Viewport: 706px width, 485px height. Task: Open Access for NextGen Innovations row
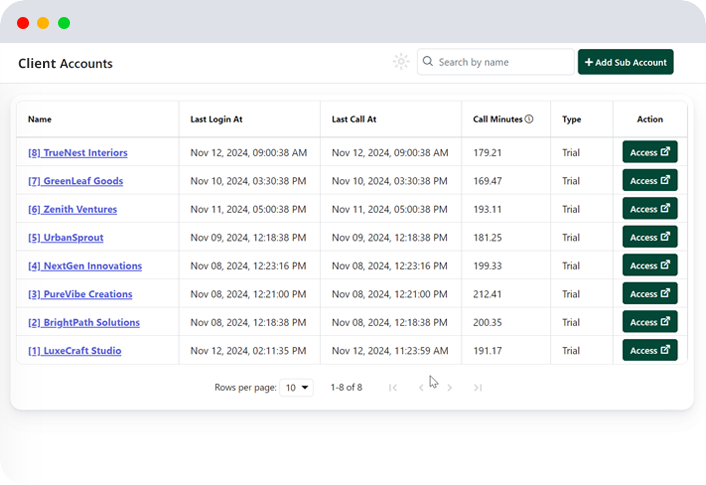coord(649,265)
